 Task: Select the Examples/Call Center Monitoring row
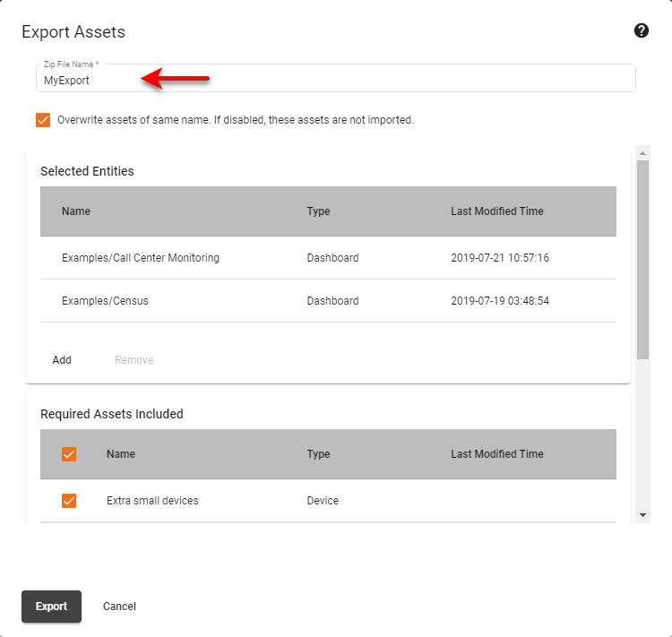pyautogui.click(x=141, y=258)
